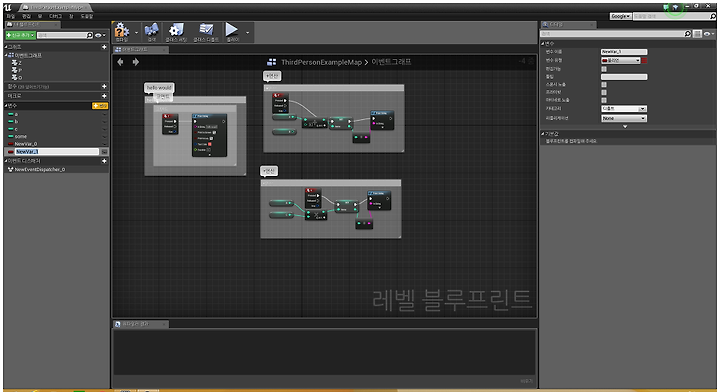Open Google search engine dropdown
The width and height of the screenshot is (720, 392).
[x=621, y=16]
